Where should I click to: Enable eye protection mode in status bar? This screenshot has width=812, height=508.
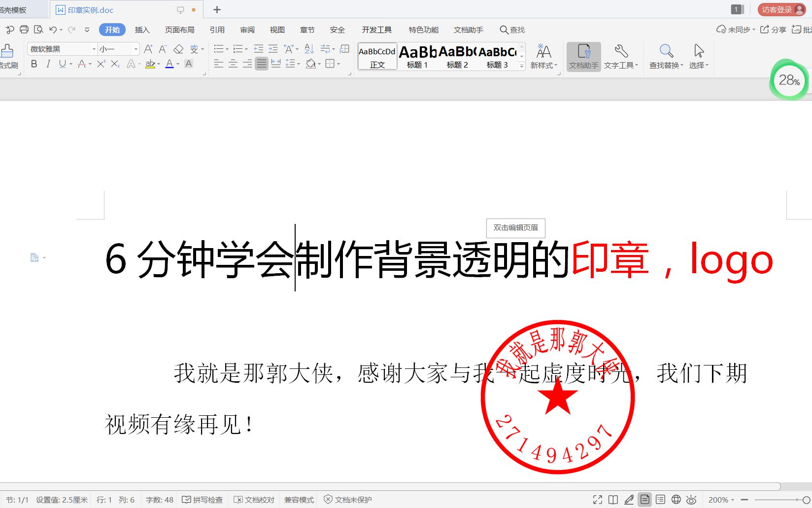point(692,499)
